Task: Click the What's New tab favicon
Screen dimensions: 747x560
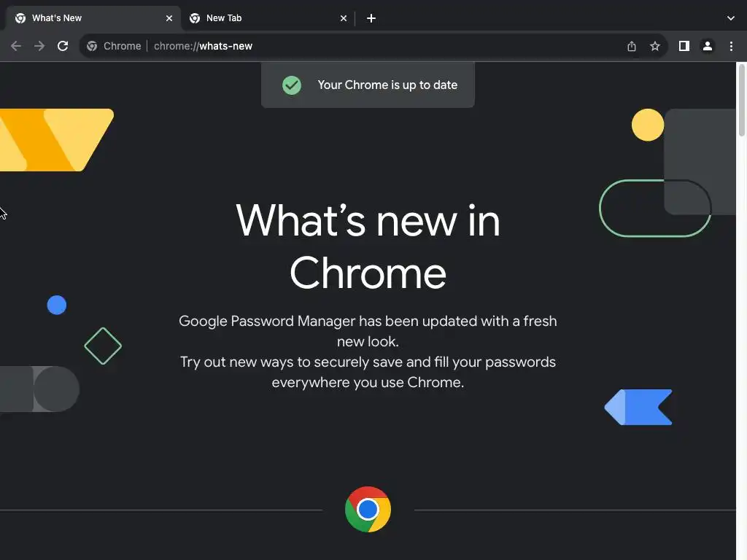Action: (x=20, y=18)
